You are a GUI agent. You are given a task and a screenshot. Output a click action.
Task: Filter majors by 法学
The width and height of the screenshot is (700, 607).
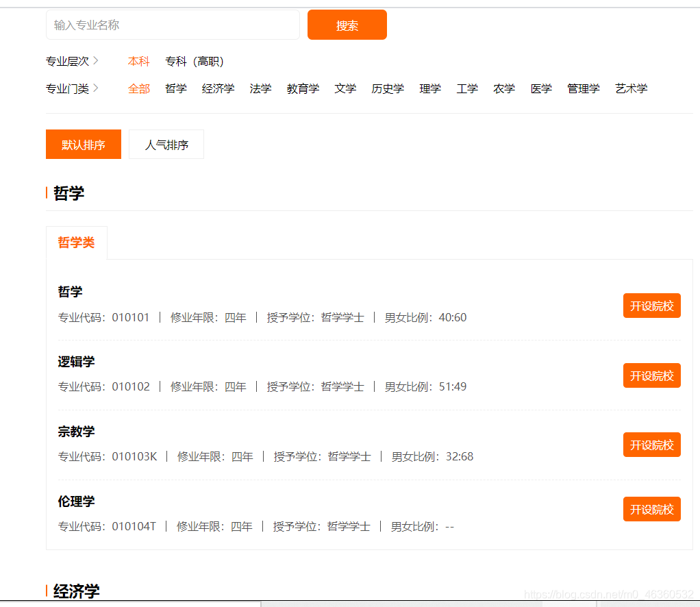point(260,88)
